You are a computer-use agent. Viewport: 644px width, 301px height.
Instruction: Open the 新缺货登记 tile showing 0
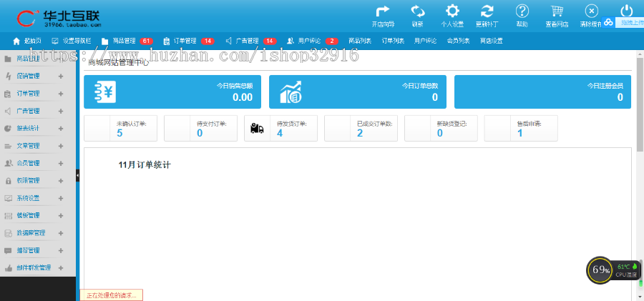(x=441, y=128)
